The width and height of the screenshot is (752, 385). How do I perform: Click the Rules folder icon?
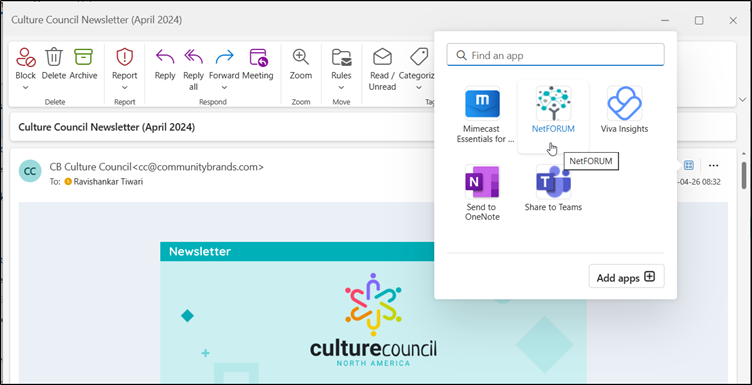341,57
